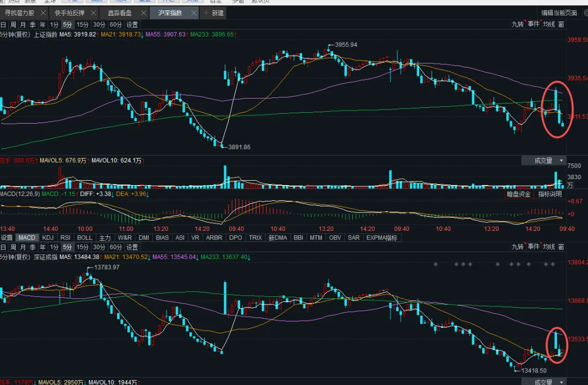
Task: Close the 寻找潜力股 tab
Action: pos(43,13)
